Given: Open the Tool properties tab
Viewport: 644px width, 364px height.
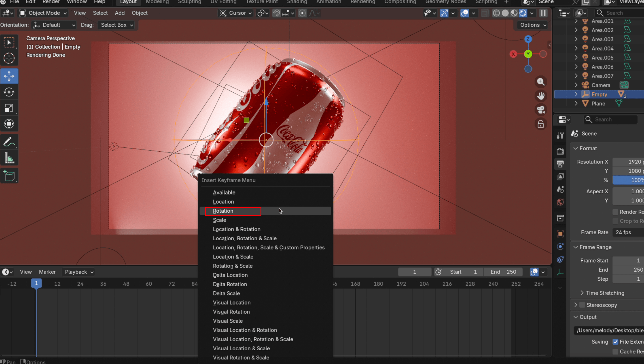Looking at the screenshot, I should point(560,135).
